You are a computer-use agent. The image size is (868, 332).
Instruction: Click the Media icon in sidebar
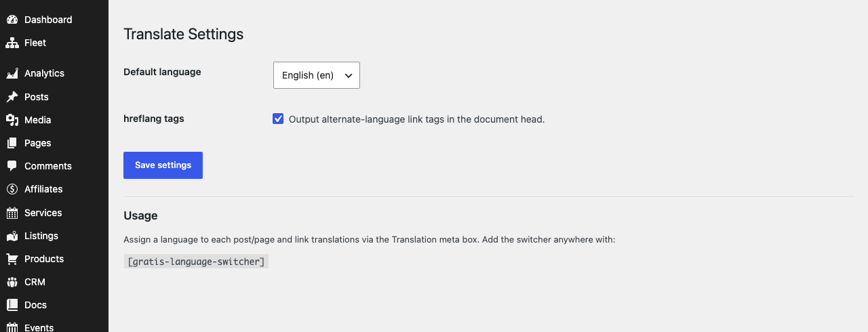tap(12, 120)
